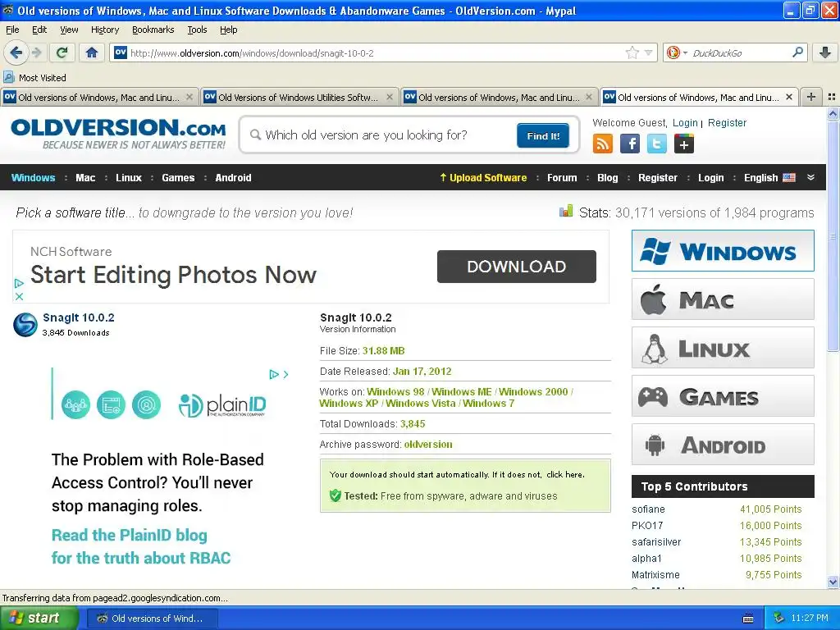Choose the Mac platform button in sidebar
The height and width of the screenshot is (630, 840).
[x=723, y=299]
